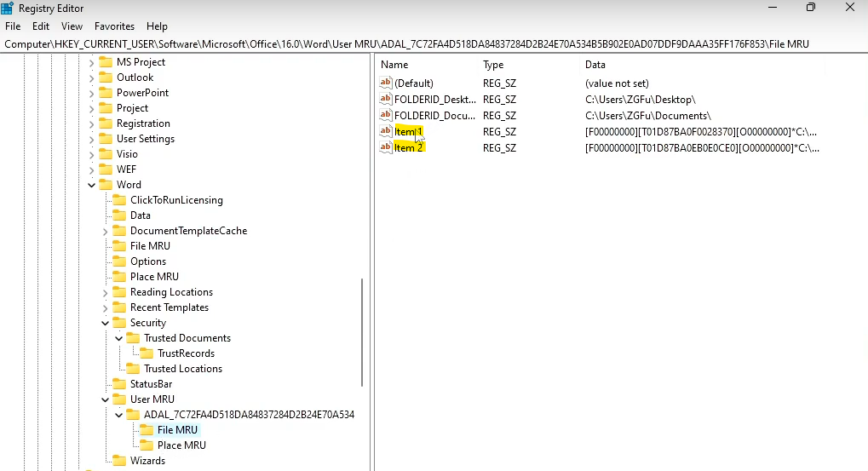Collapse the ADAL_7C72FA4D key
Screen dimensions: 868x471
[x=119, y=415]
